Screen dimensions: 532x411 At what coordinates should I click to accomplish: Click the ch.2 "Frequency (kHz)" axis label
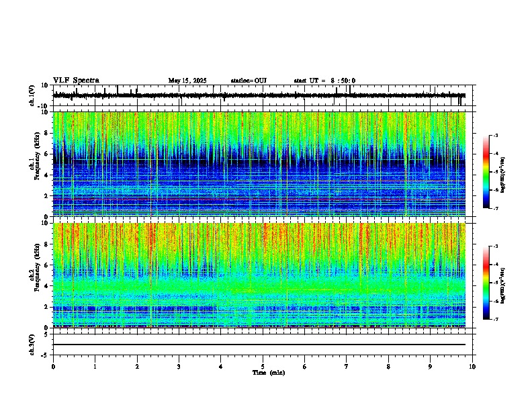coord(37,267)
